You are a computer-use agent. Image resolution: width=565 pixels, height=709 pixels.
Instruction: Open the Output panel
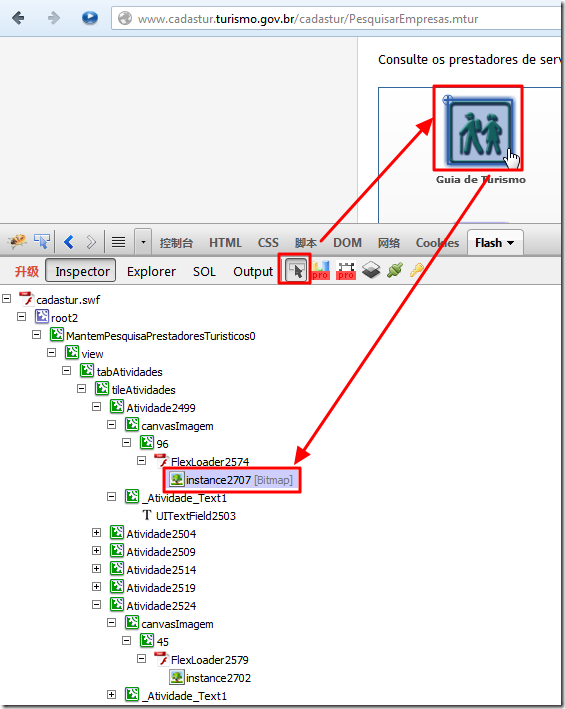(x=253, y=271)
